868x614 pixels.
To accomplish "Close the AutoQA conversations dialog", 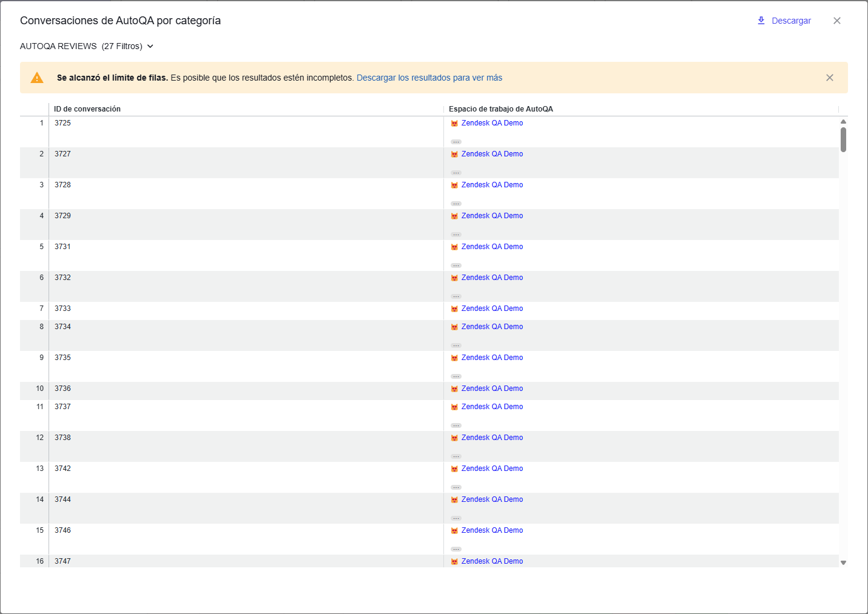I will coord(837,21).
